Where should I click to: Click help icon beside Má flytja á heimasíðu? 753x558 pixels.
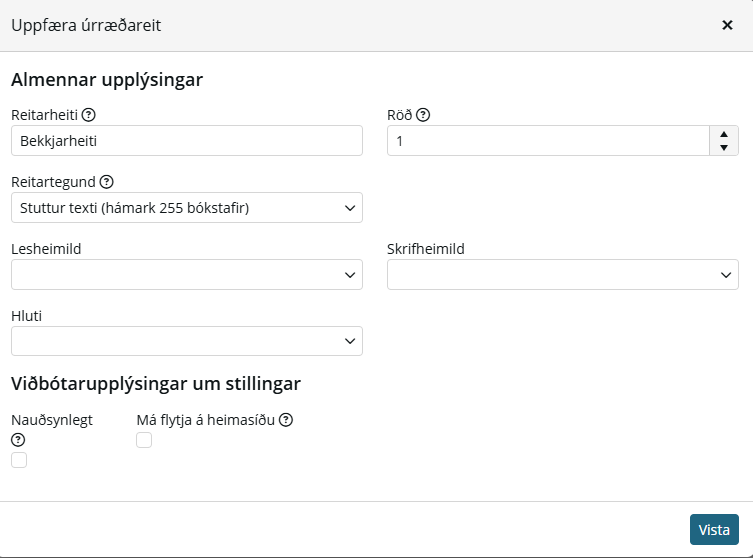(286, 420)
